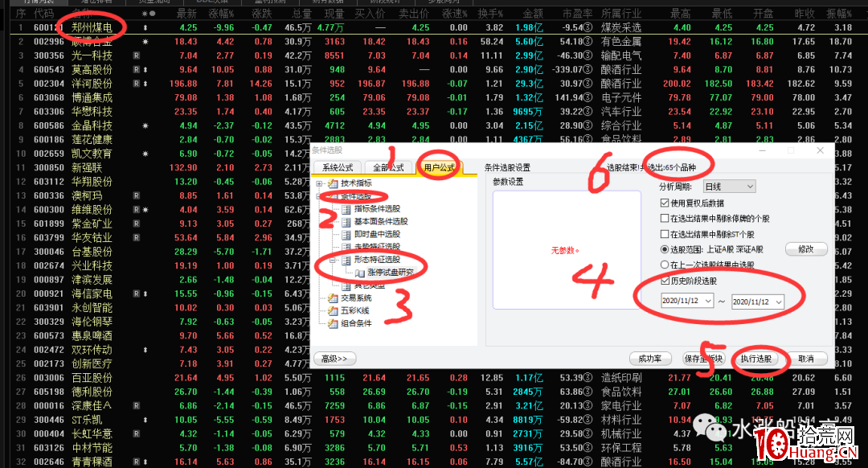Screen dimensions: 868x468
Task: Click the R badge on 紫金矿业 row
Action: point(136,224)
